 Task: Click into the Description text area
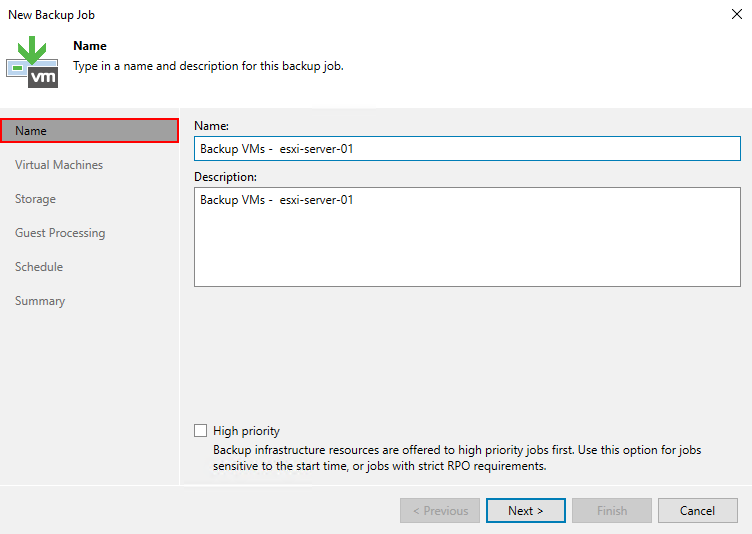(x=467, y=237)
